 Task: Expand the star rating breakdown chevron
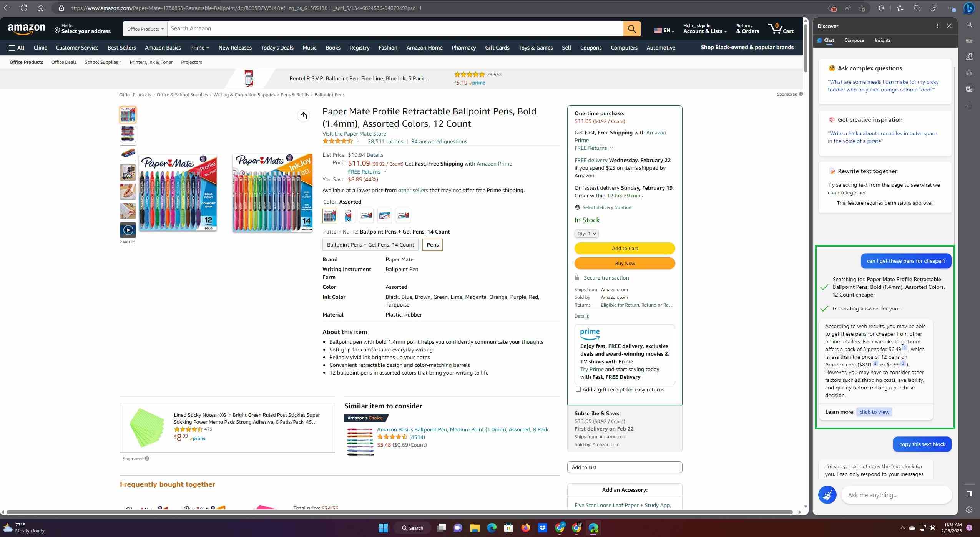[x=358, y=141]
